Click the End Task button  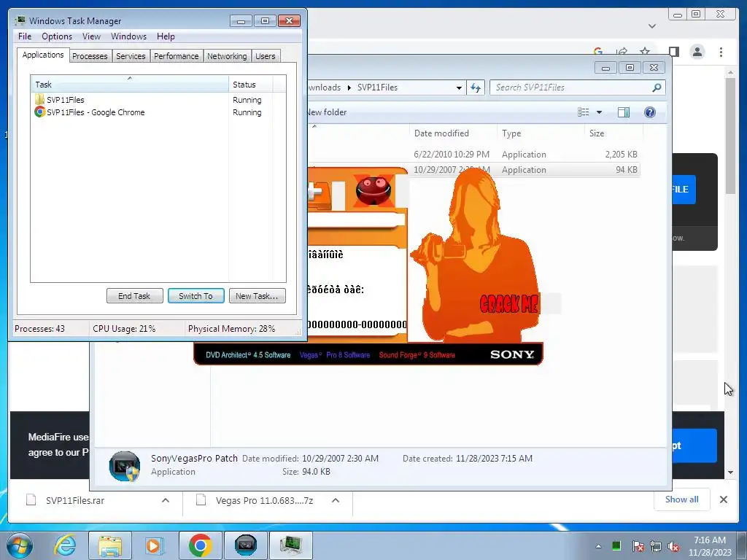[135, 296]
